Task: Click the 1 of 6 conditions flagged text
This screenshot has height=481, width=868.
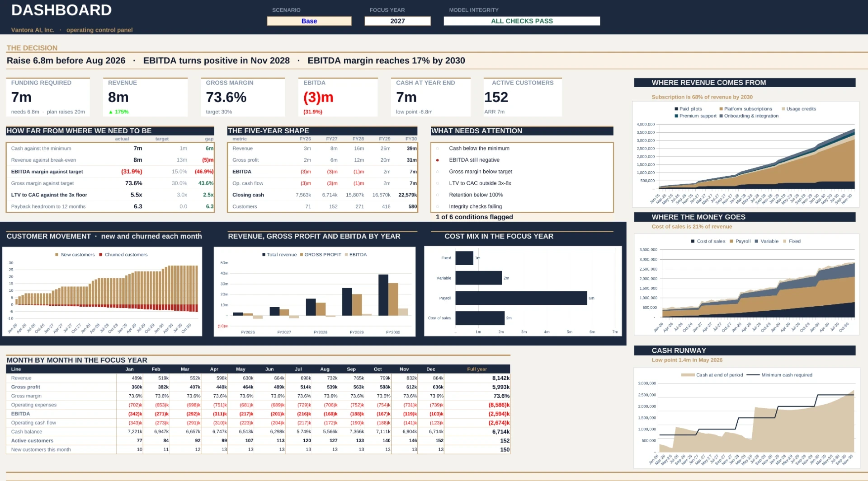Action: tap(474, 217)
